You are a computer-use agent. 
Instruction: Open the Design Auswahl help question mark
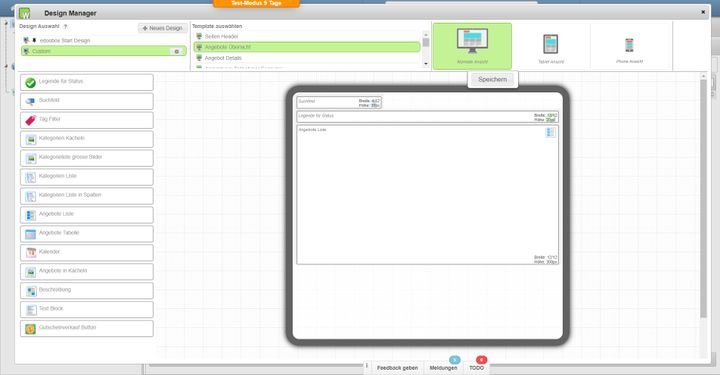pos(65,27)
